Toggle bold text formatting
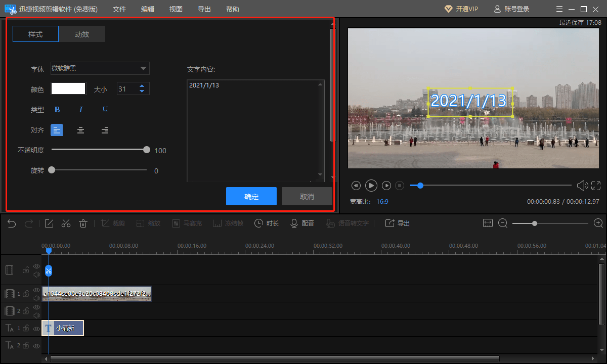The image size is (607, 364). pyautogui.click(x=57, y=110)
